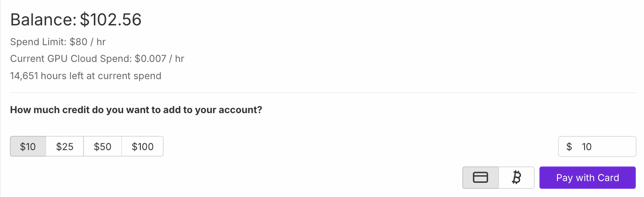Click the horizontal divider below balance details
This screenshot has height=197, width=644.
(x=323, y=92)
